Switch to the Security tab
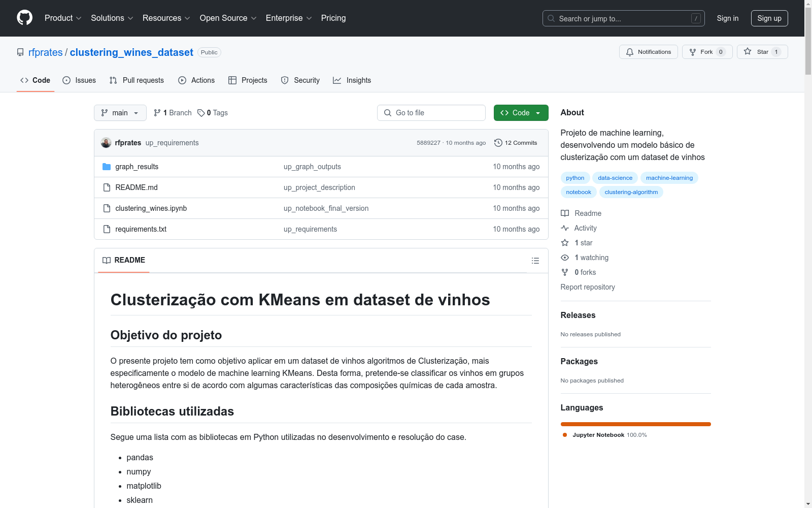The width and height of the screenshot is (812, 508). click(x=300, y=80)
